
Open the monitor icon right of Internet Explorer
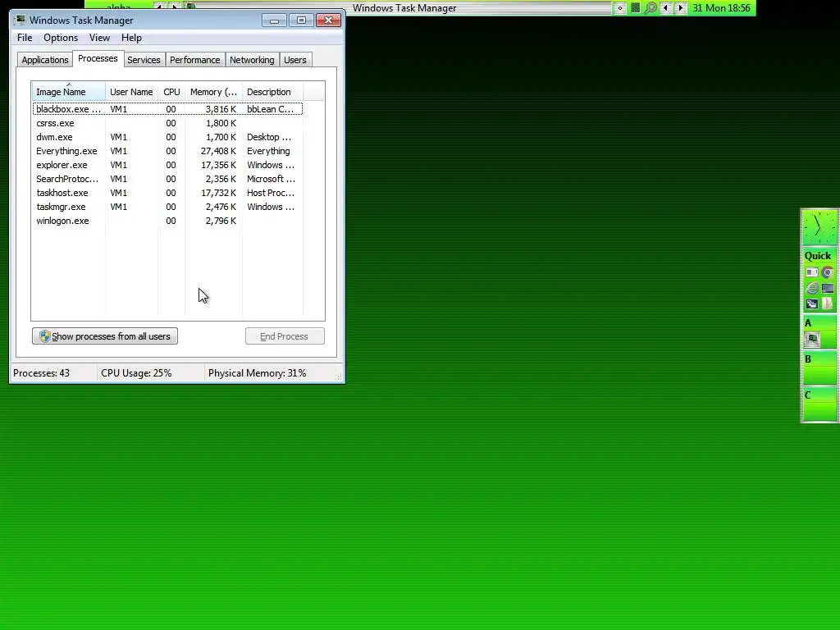[x=827, y=288]
